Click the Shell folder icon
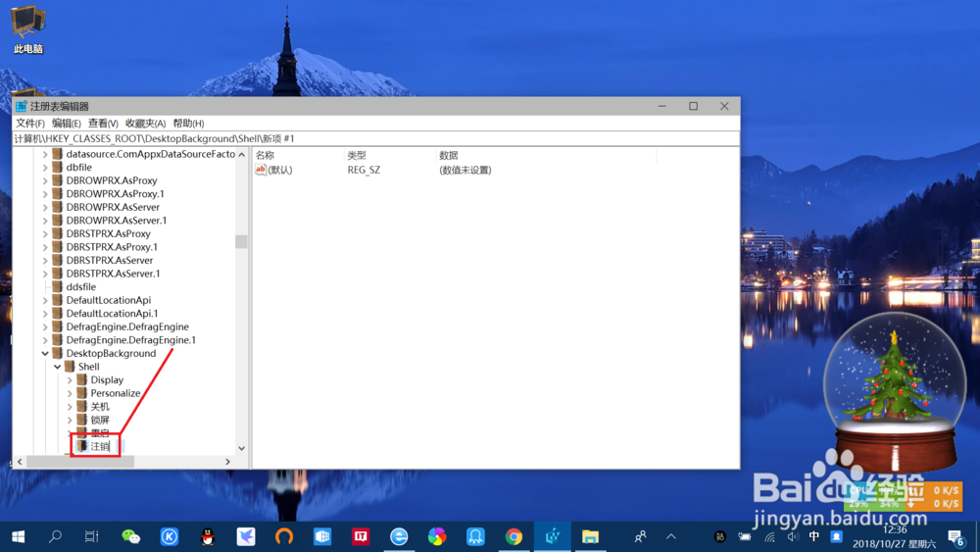980x552 pixels. (x=70, y=367)
